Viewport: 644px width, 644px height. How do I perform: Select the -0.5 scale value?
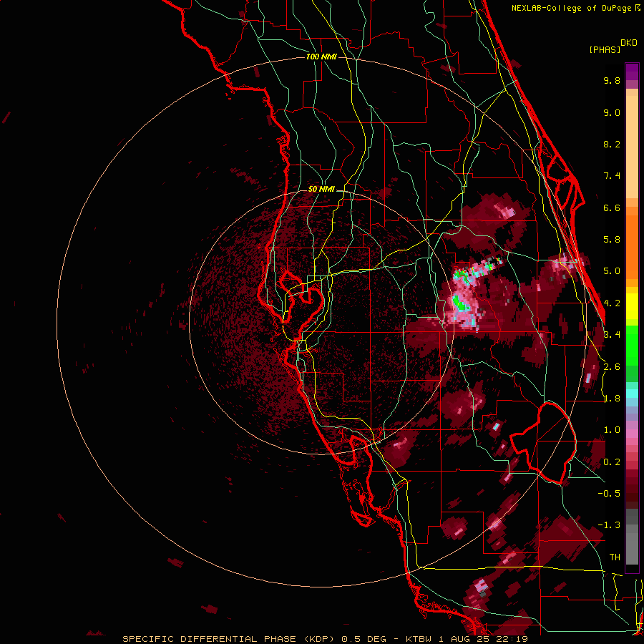coord(609,494)
